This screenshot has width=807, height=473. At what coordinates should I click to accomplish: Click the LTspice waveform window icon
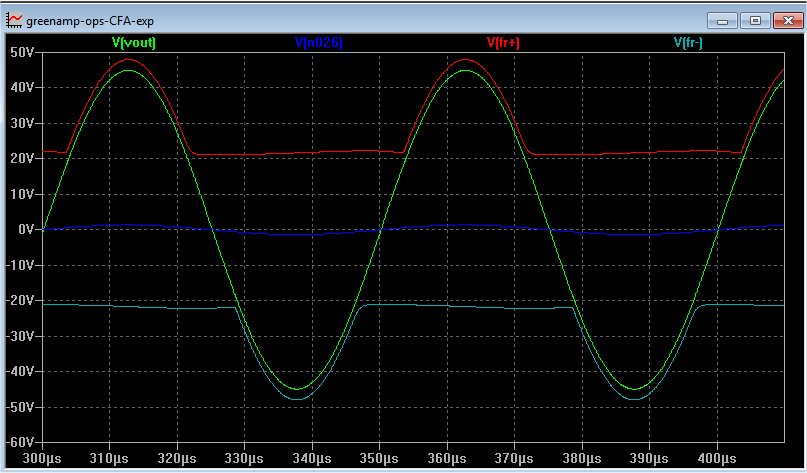(x=14, y=21)
